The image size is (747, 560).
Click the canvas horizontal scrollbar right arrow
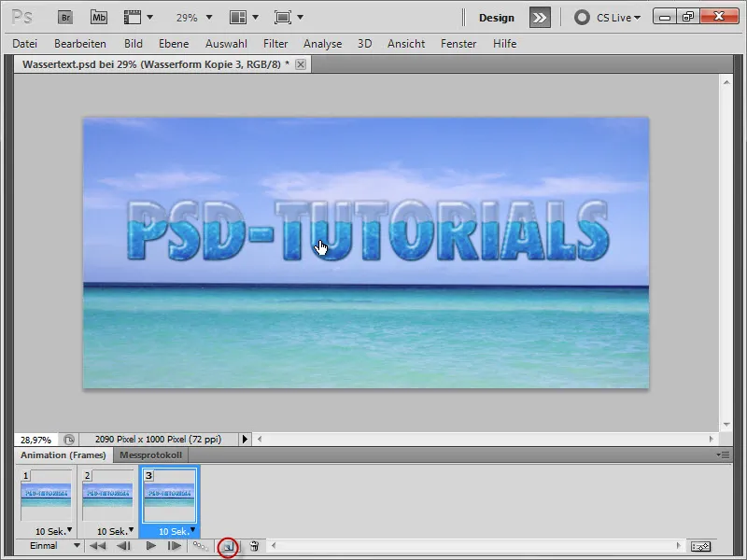(712, 439)
